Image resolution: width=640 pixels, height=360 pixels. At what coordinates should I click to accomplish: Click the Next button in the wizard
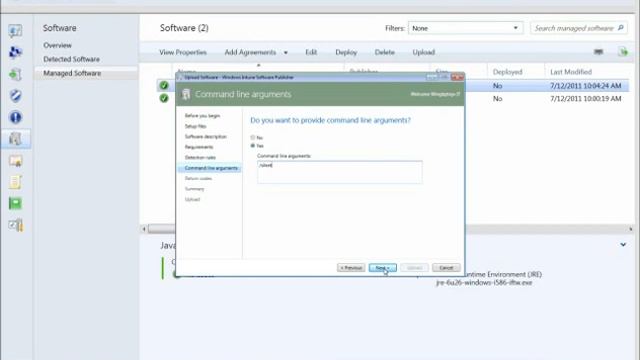382,268
